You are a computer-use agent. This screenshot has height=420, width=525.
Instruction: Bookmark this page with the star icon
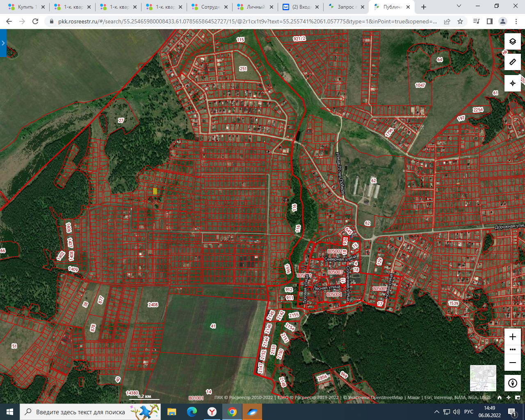[460, 21]
